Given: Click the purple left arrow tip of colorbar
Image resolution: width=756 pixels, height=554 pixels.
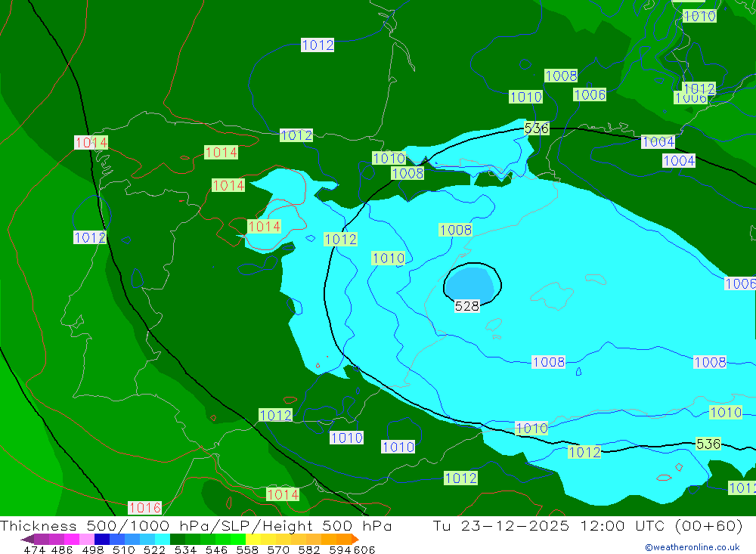Looking at the screenshot, I should [x=26, y=539].
